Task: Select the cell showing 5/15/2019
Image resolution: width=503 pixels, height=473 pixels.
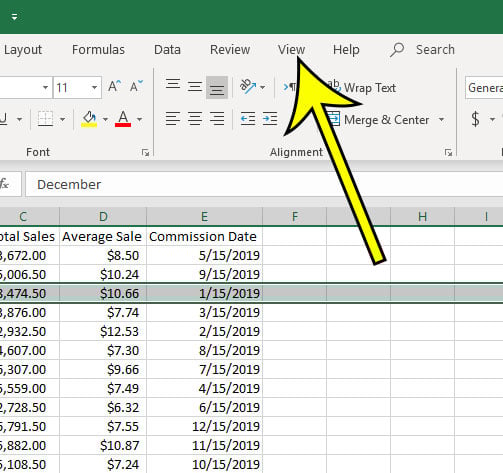Action: click(204, 255)
